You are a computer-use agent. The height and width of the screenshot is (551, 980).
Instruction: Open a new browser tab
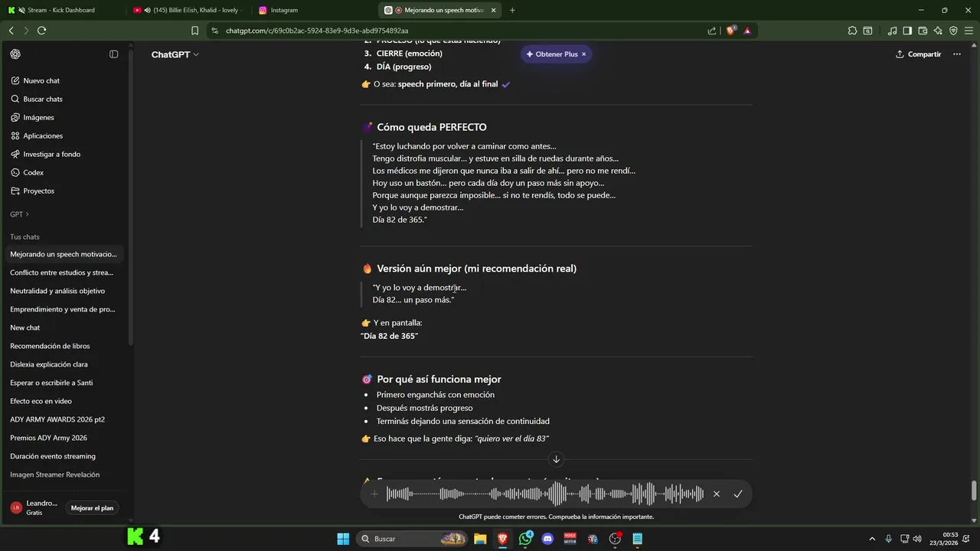pos(512,10)
